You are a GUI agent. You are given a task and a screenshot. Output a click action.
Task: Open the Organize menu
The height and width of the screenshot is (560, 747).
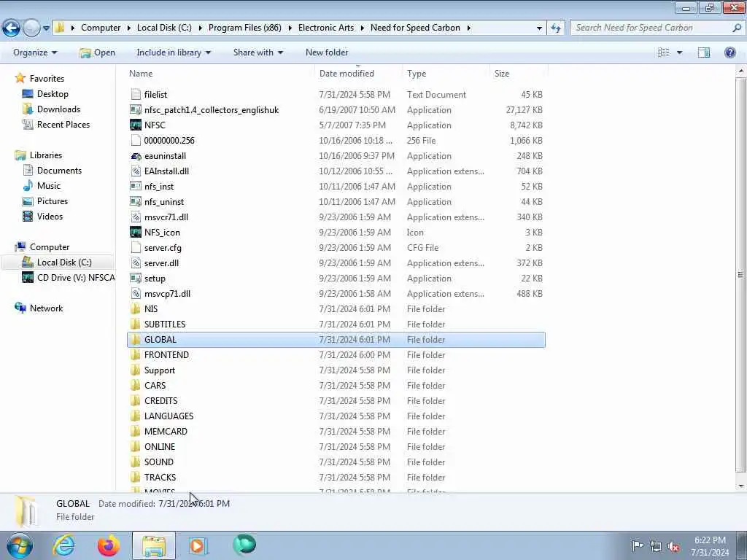[x=35, y=52]
